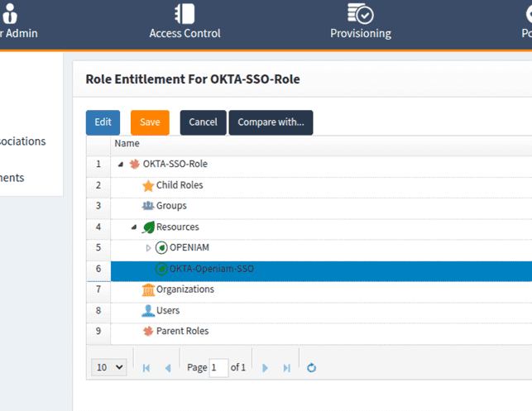Image resolution: width=532 pixels, height=411 pixels.
Task: Click the page number input field
Action: [x=218, y=367]
